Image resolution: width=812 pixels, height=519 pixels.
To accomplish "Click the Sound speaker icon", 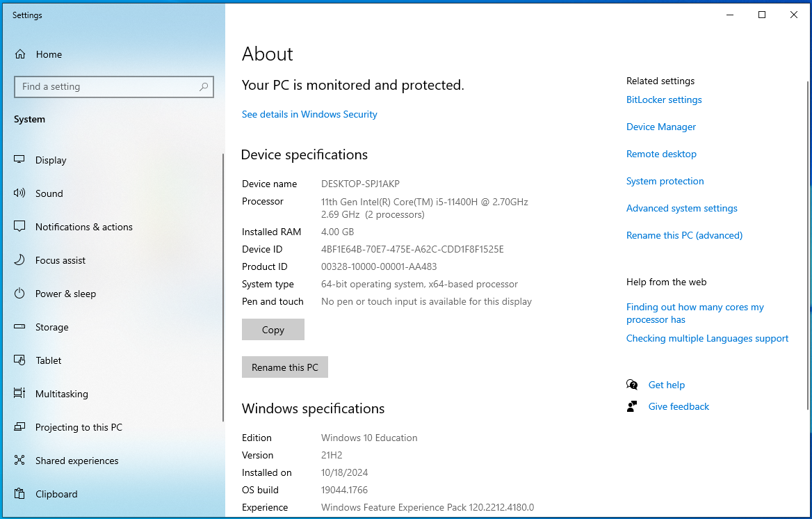I will click(19, 193).
